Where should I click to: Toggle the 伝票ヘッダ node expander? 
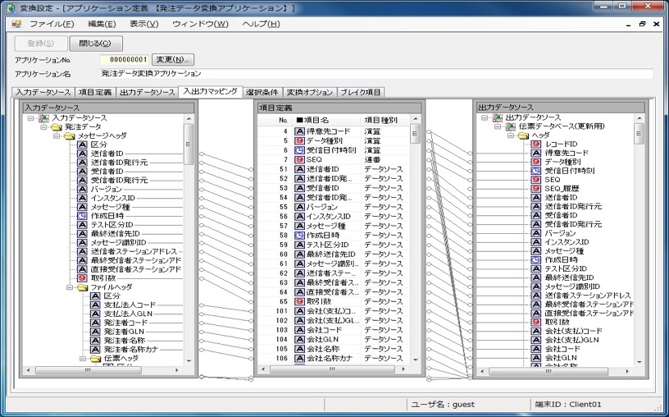point(84,358)
